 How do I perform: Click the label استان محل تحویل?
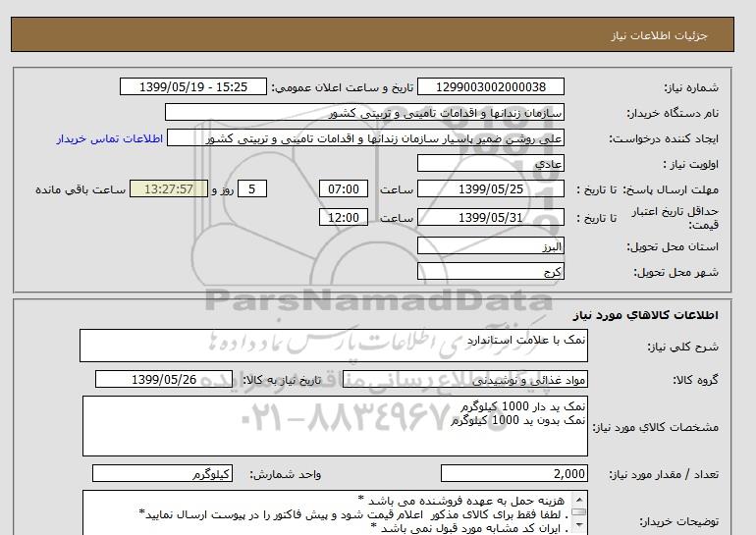pos(673,246)
